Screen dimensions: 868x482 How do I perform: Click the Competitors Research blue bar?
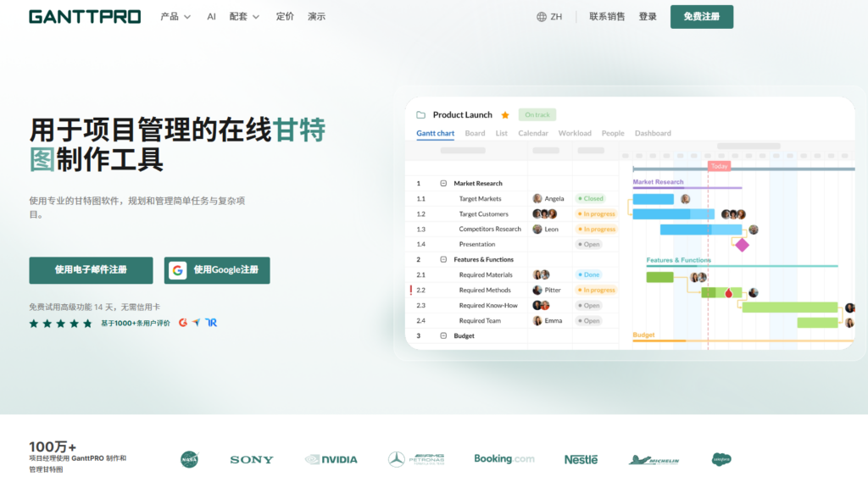(x=701, y=230)
